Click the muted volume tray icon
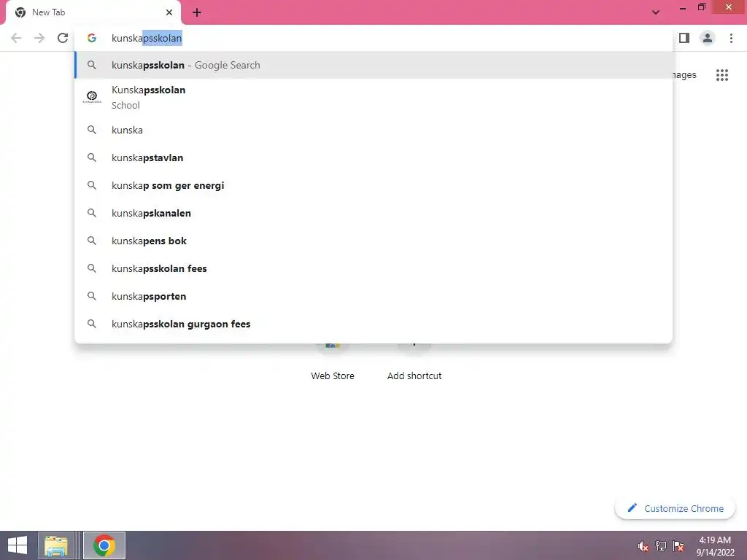The width and height of the screenshot is (747, 560). [x=643, y=546]
